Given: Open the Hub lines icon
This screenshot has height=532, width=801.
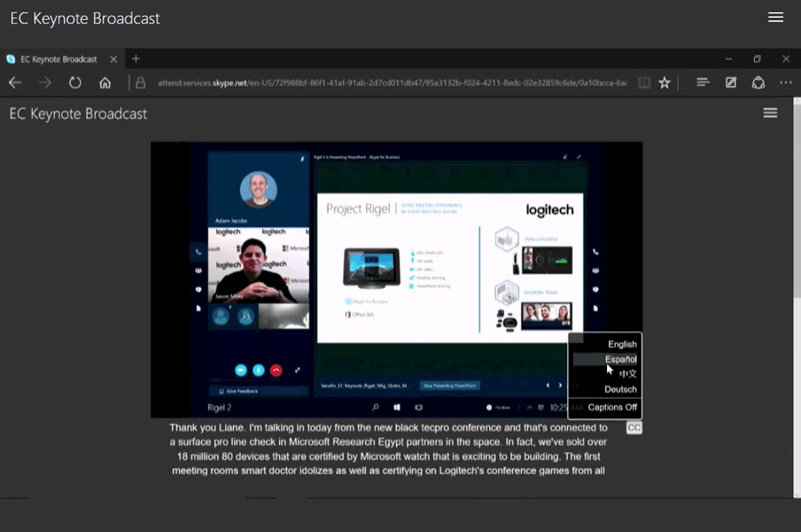Looking at the screenshot, I should click(702, 83).
